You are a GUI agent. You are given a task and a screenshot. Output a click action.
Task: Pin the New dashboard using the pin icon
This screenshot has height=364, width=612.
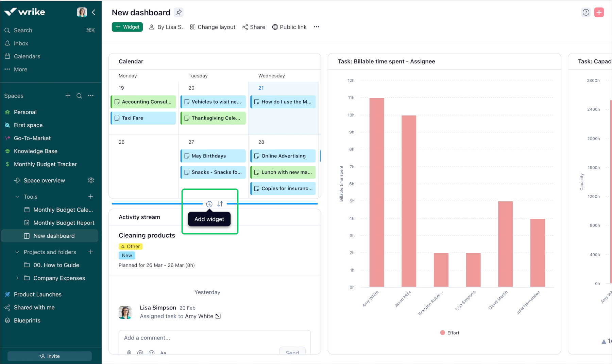coord(179,12)
